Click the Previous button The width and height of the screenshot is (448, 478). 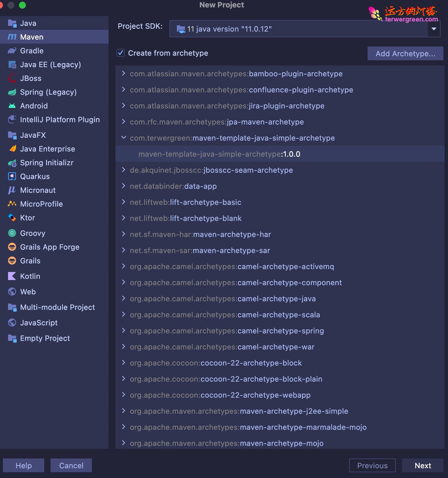click(x=372, y=465)
